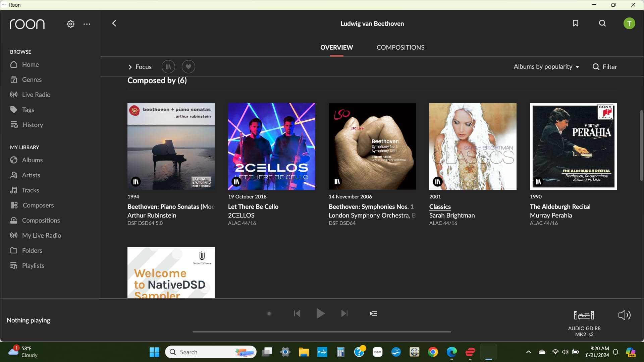This screenshot has width=644, height=362.
Task: Click the play button
Action: pos(320,313)
